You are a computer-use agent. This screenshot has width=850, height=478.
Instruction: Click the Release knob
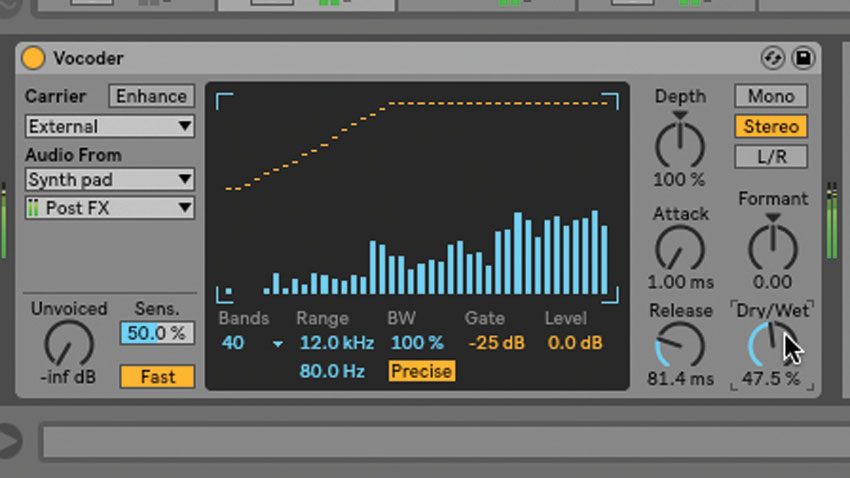tap(680, 345)
